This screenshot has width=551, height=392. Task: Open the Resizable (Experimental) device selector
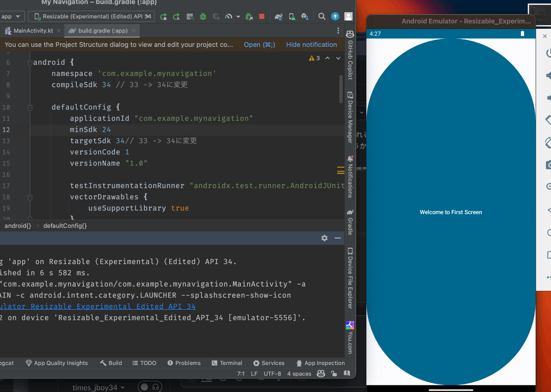tap(91, 17)
